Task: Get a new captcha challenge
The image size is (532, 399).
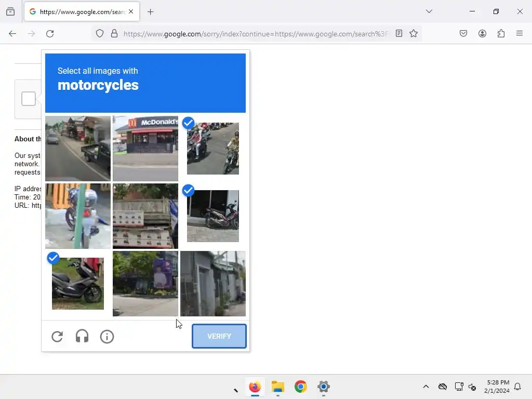Action: tap(57, 337)
